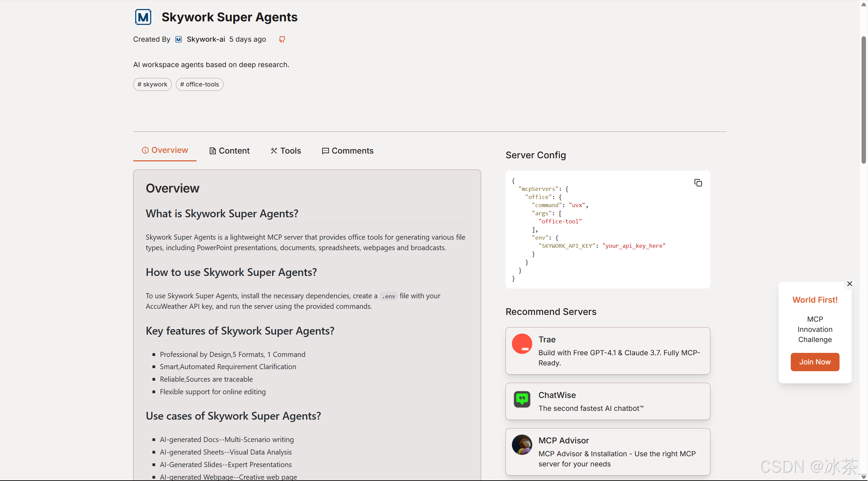Viewport: 868px width, 481px height.
Task: Click the # skywork tag
Action: pyautogui.click(x=152, y=84)
